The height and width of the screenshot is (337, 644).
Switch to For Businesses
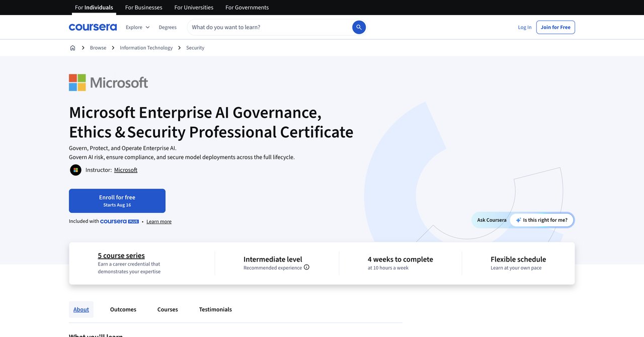point(143,8)
